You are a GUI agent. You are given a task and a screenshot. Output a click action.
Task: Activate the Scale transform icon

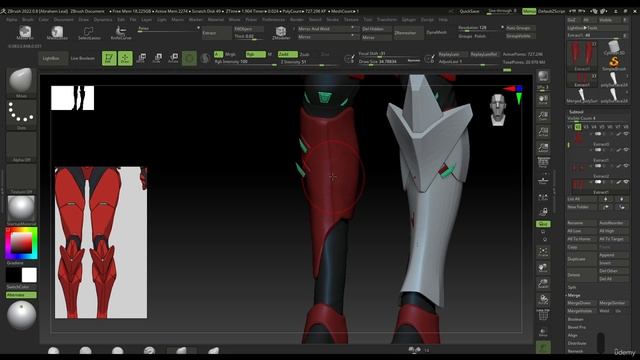[x=157, y=58]
